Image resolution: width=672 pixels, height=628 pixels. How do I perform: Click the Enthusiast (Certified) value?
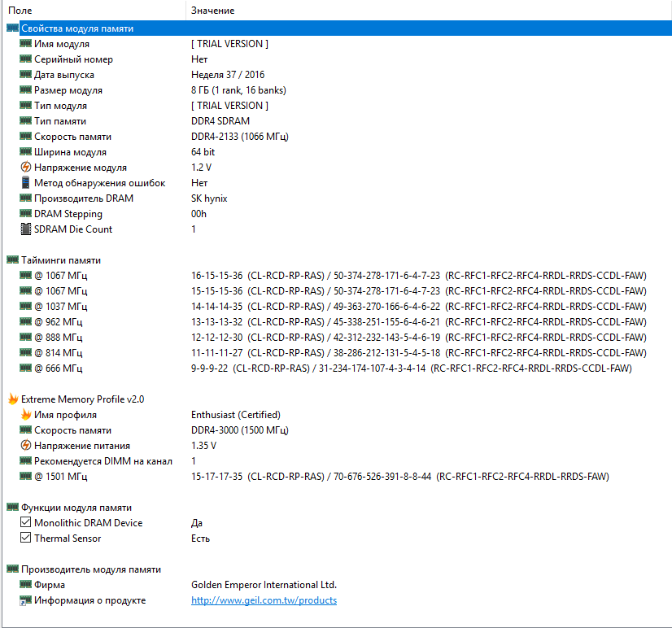pyautogui.click(x=236, y=415)
